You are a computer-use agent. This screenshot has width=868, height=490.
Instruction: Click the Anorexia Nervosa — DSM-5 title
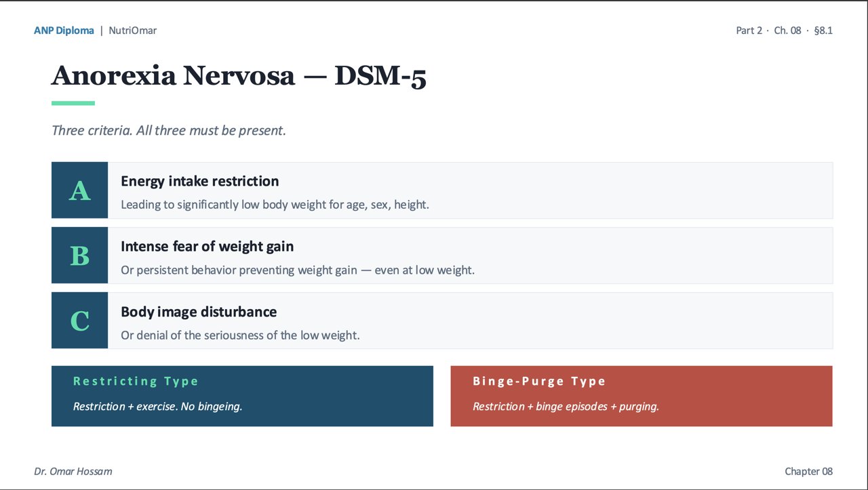pos(239,76)
